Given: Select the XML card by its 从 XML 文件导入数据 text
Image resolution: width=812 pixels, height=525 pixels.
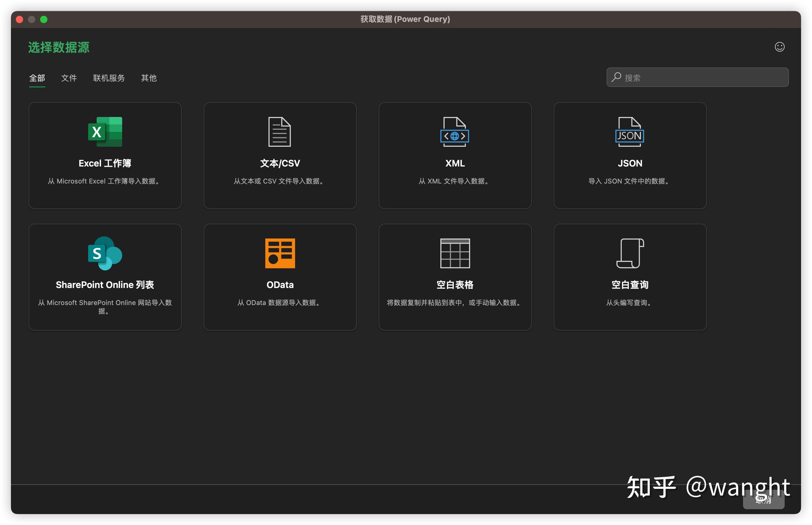Looking at the screenshot, I should (455, 181).
